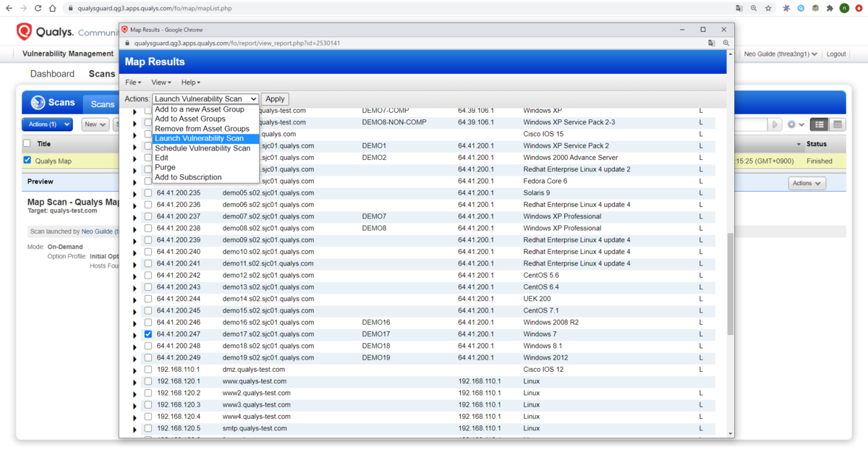Toggle the select-all checkbox beside Title header
This screenshot has width=868, height=455.
pyautogui.click(x=27, y=143)
